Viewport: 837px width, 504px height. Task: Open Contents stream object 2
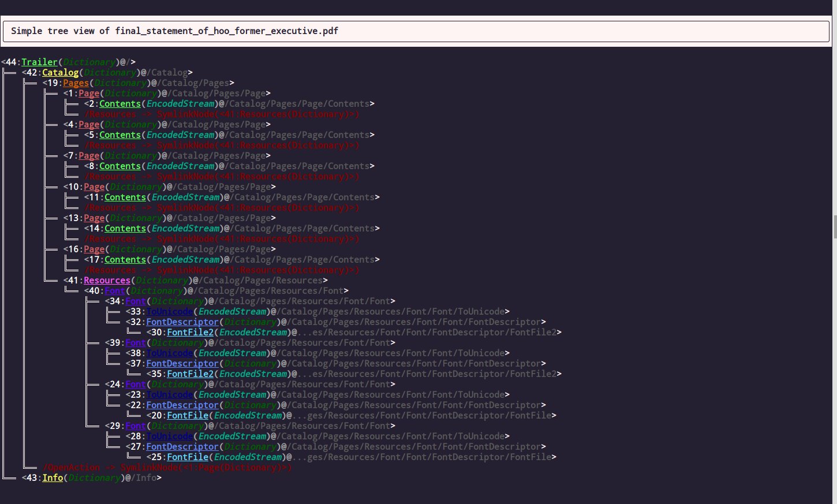(x=119, y=103)
